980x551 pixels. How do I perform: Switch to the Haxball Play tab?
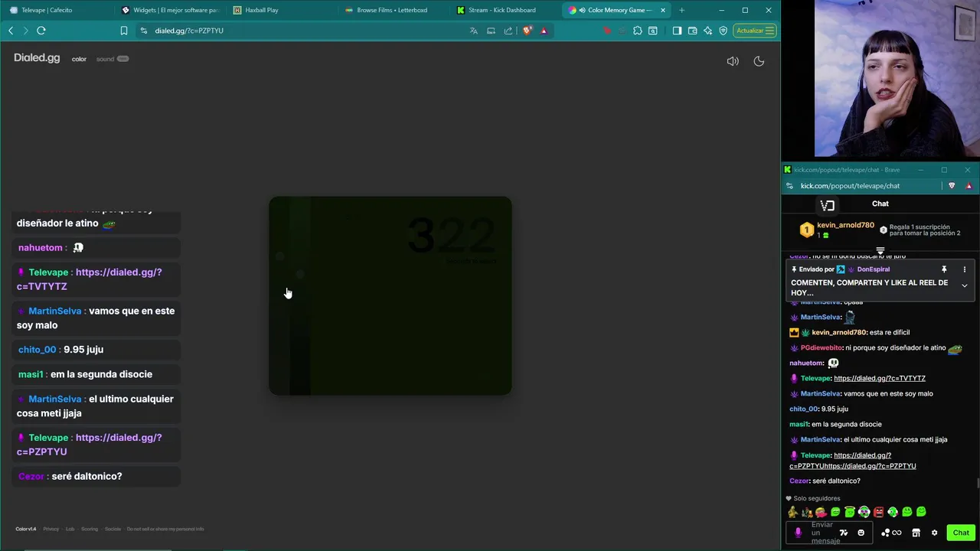pyautogui.click(x=281, y=10)
